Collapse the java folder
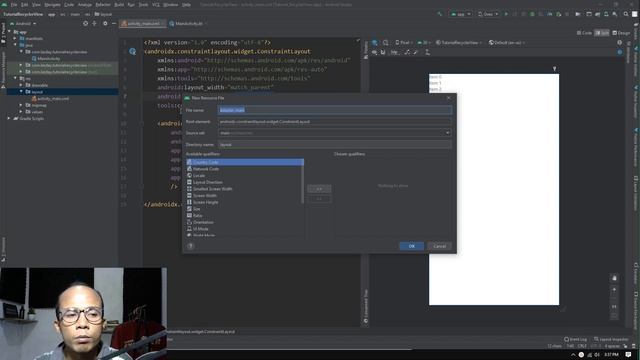 click(16, 45)
